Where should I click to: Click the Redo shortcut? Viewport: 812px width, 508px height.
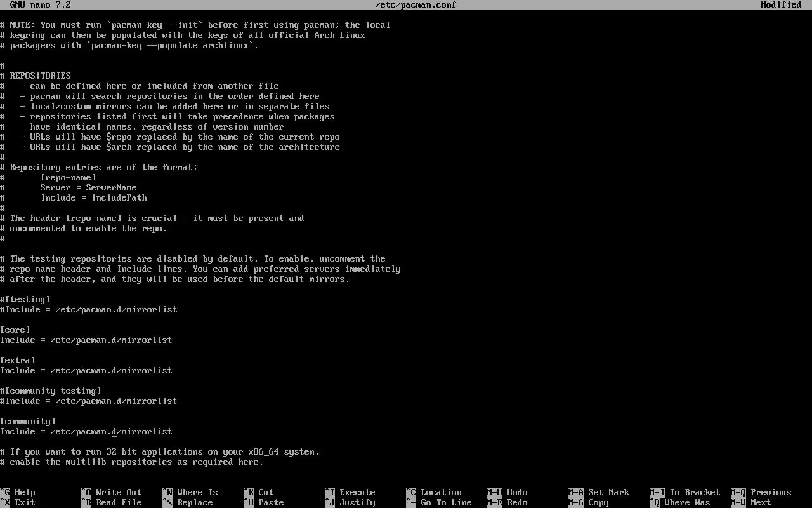click(507, 502)
